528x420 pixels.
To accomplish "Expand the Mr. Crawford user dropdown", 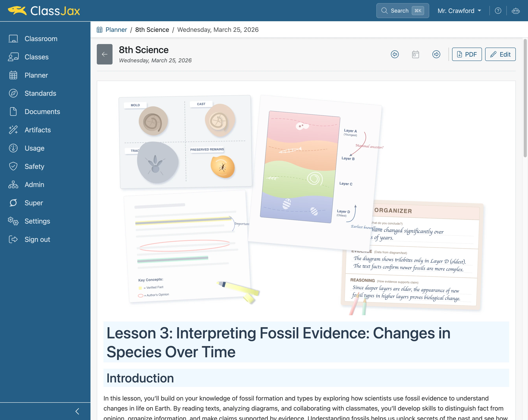I will (459, 11).
